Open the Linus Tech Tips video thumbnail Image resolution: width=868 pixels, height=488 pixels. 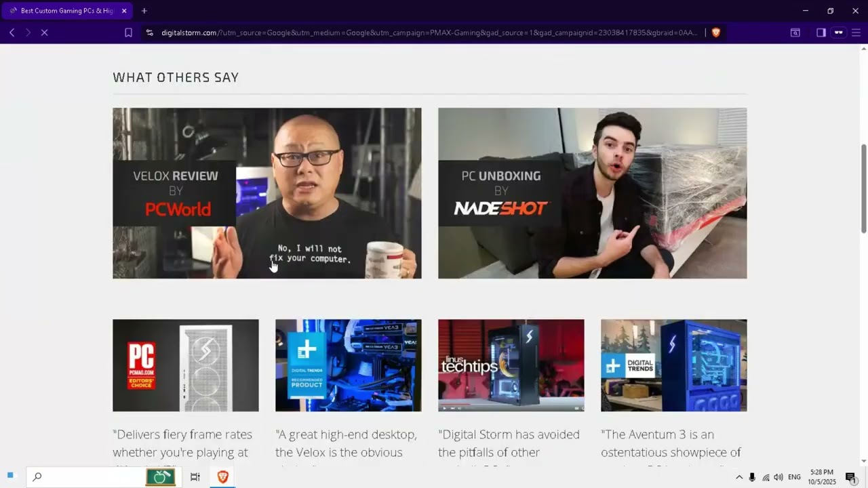511,365
